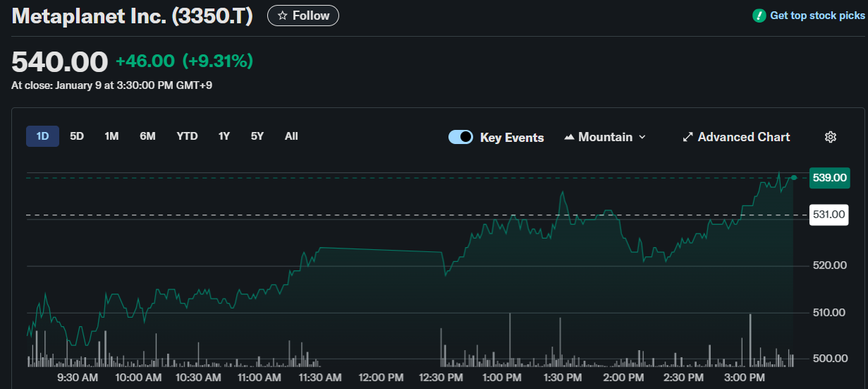Click the 12:00 PM axis label

(381, 378)
